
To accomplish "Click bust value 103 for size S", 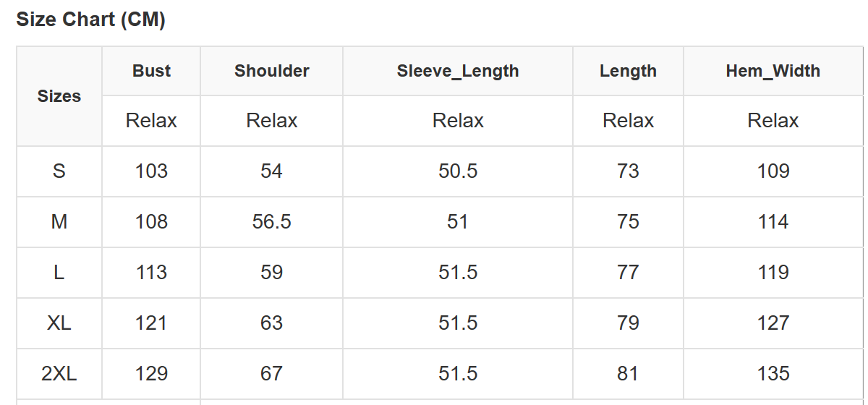I will 151,171.
